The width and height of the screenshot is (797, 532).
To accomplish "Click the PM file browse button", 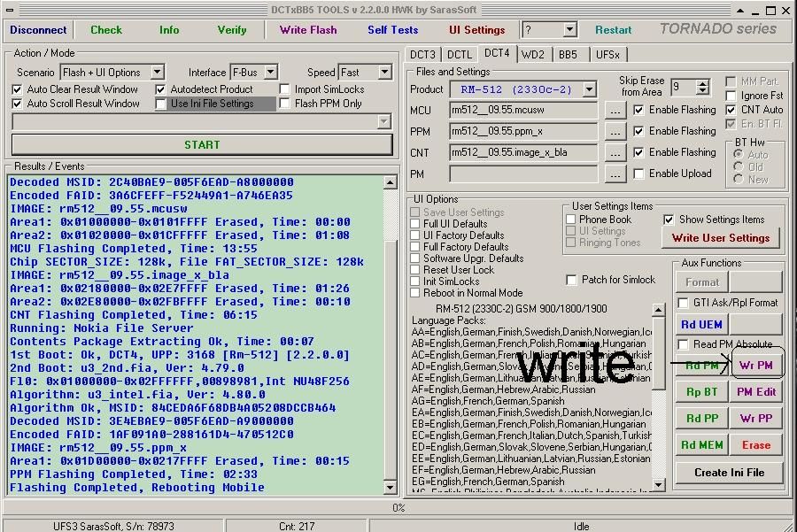I will click(x=615, y=174).
